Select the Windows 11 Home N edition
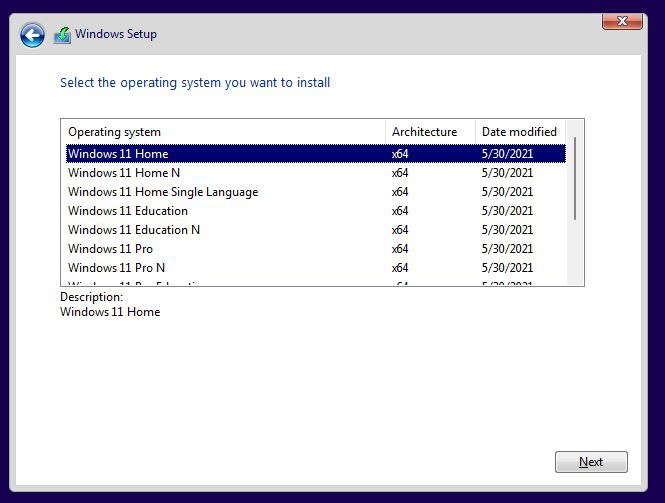The image size is (665, 503). tap(124, 173)
